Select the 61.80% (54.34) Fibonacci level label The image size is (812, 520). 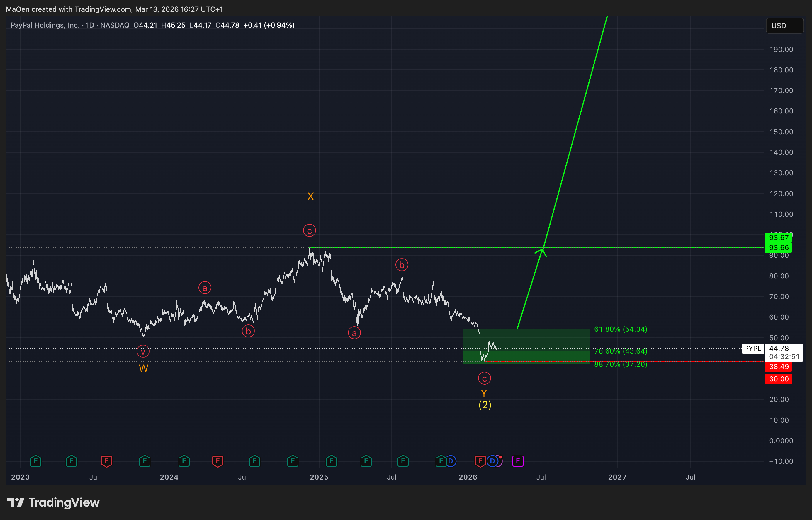[620, 329]
